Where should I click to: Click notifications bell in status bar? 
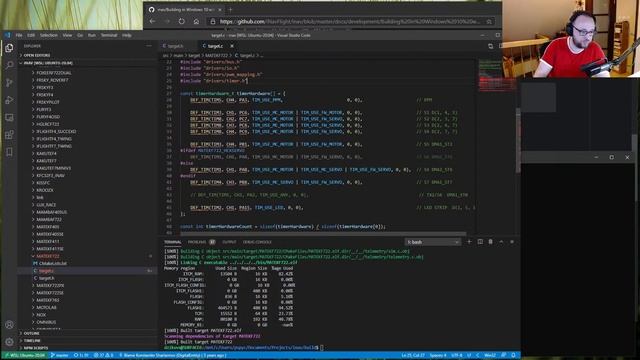[513, 356]
